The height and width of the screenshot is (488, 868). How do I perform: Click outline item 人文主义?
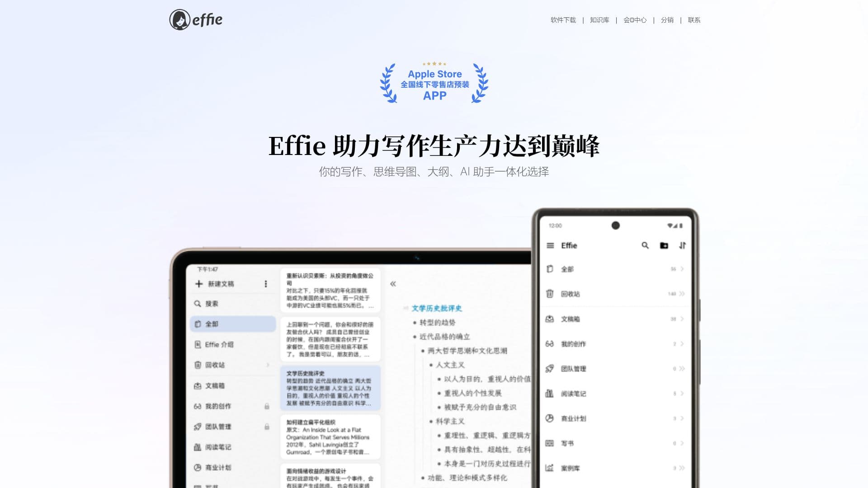[x=450, y=365]
